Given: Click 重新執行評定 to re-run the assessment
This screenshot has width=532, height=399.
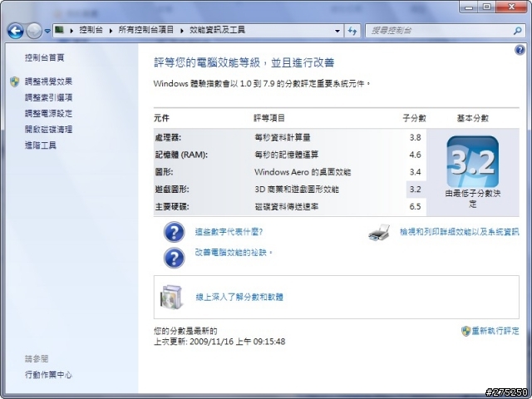Looking at the screenshot, I should pyautogui.click(x=495, y=331).
